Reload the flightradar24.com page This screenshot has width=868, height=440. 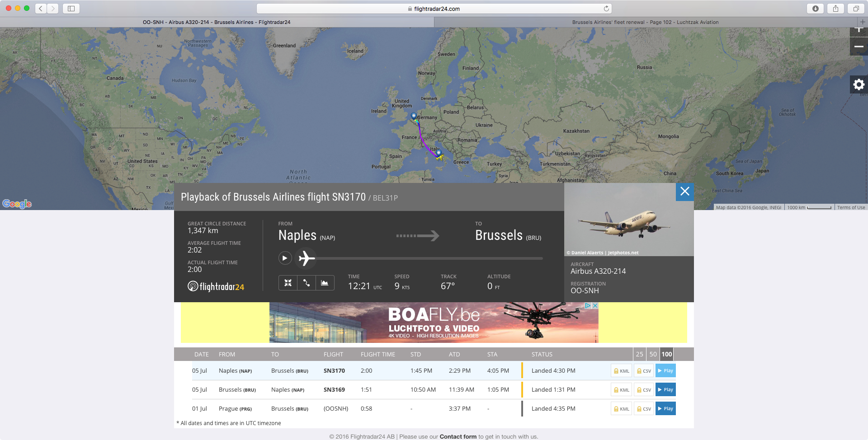click(606, 9)
